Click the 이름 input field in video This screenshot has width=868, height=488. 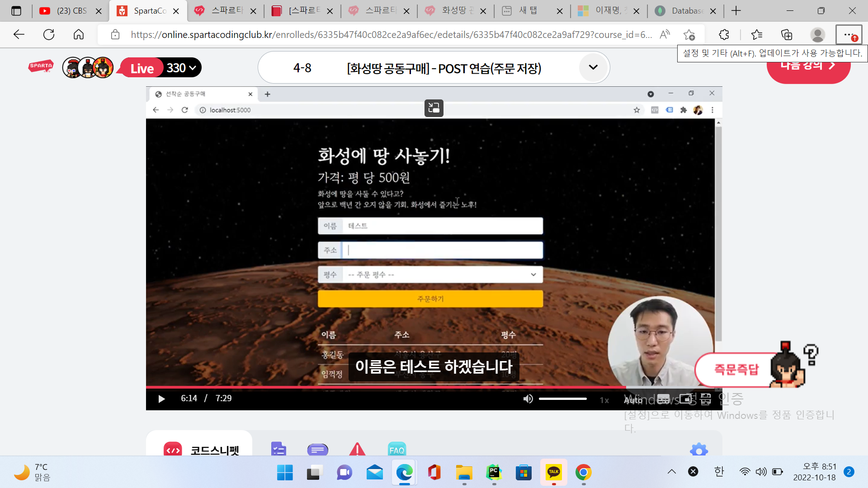(x=442, y=226)
